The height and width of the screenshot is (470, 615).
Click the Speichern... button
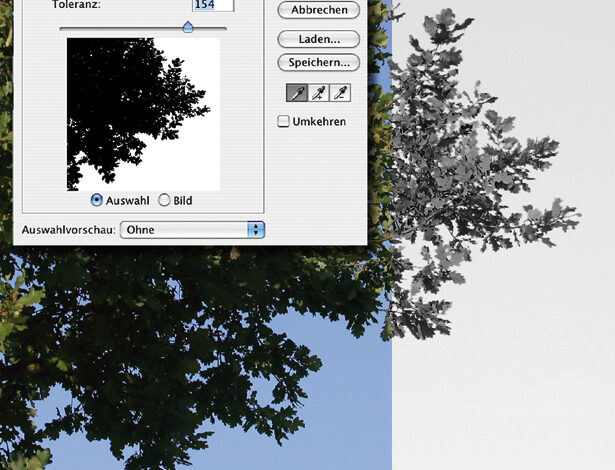tap(318, 62)
